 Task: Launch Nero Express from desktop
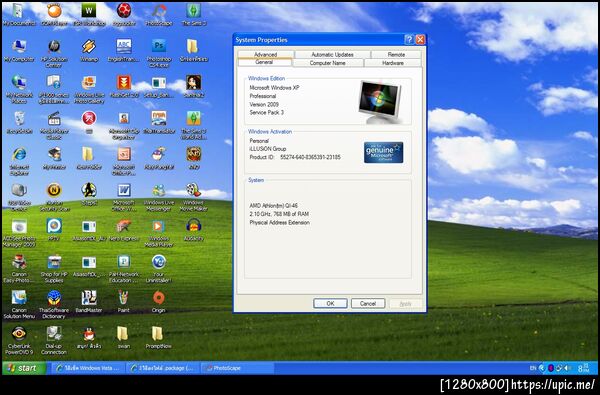point(124,230)
